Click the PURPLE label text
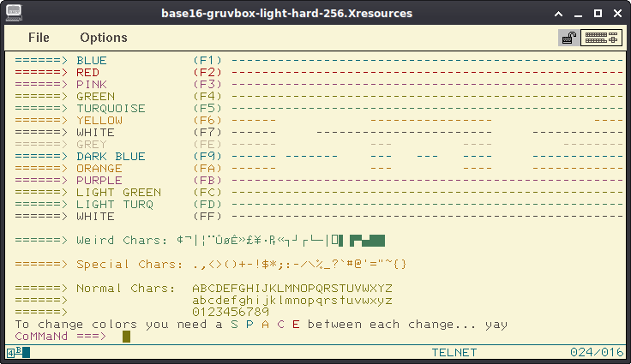The image size is (631, 364). coord(99,181)
